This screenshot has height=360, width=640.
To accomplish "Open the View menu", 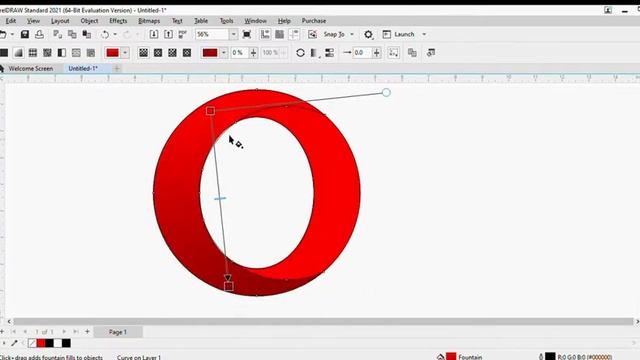I will (33, 21).
